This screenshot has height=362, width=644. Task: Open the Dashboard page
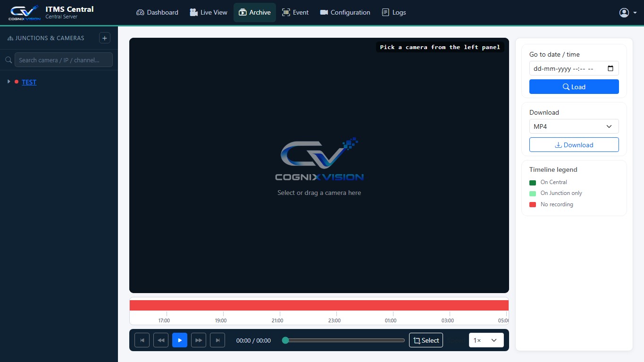157,12
